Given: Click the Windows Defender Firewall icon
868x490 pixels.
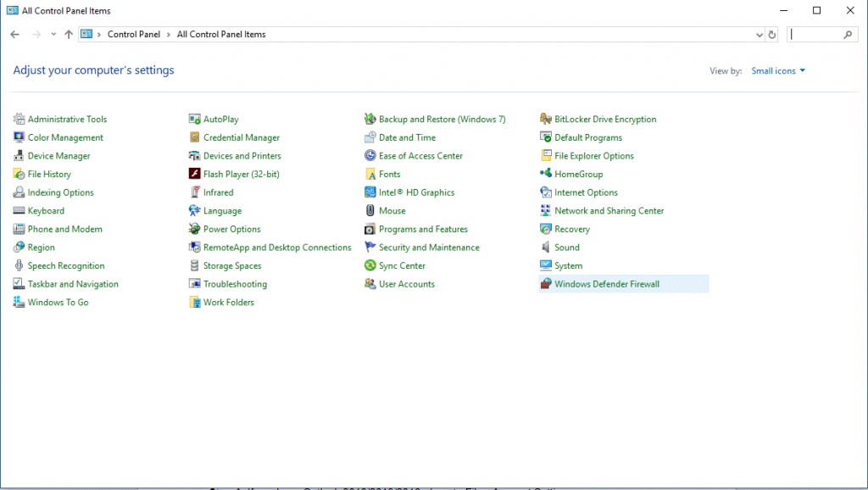Looking at the screenshot, I should (545, 283).
